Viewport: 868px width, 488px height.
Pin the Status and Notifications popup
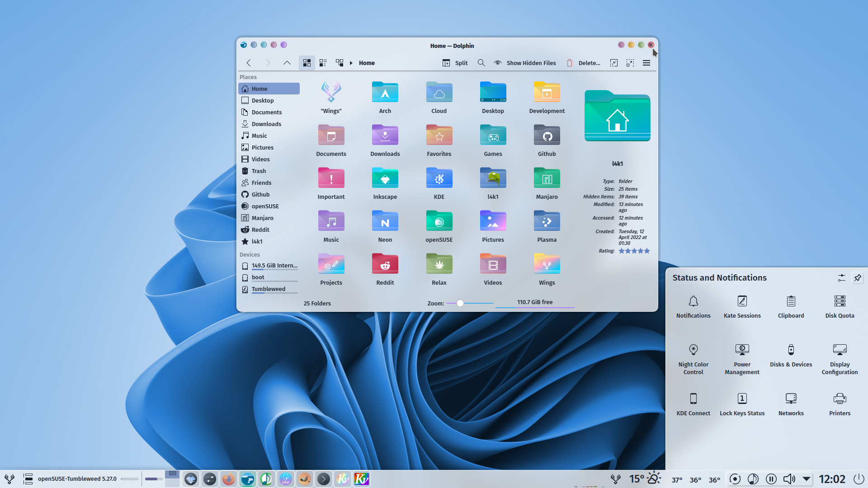click(x=858, y=278)
